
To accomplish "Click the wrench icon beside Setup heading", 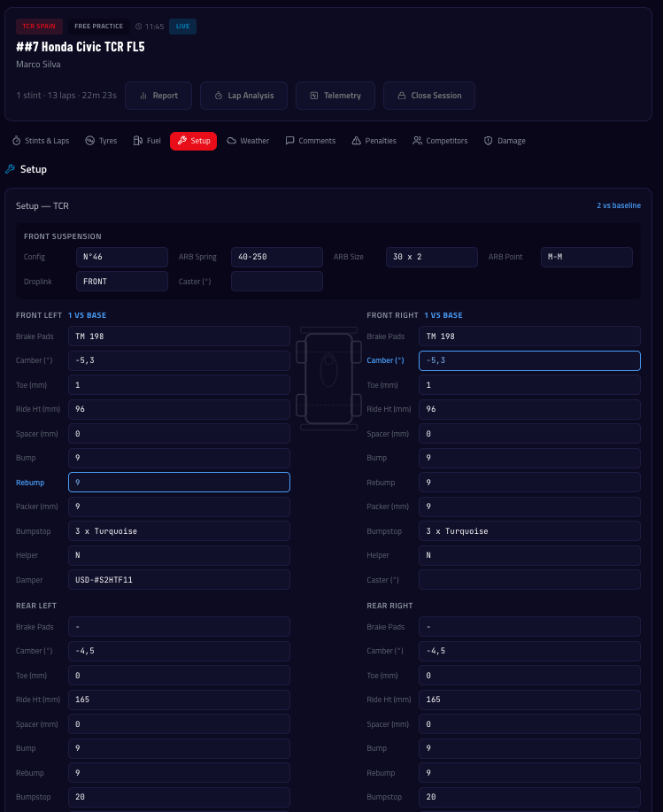I will point(10,169).
